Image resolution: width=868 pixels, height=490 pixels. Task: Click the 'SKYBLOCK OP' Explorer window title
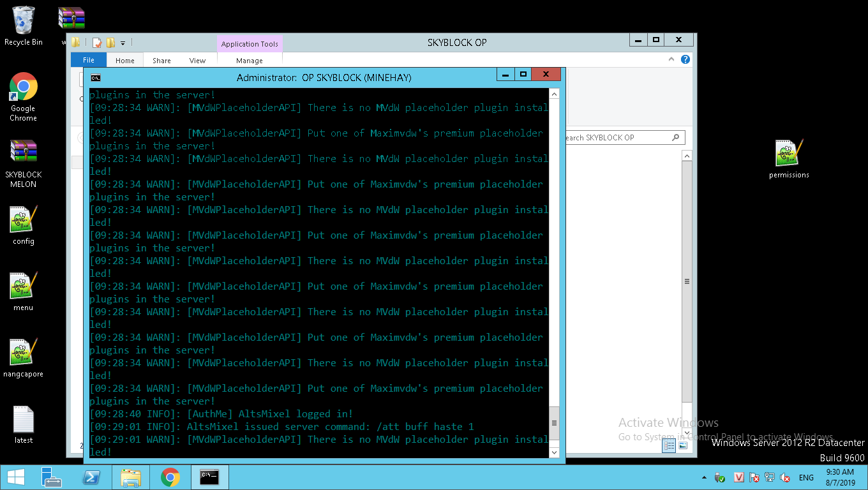pyautogui.click(x=457, y=43)
